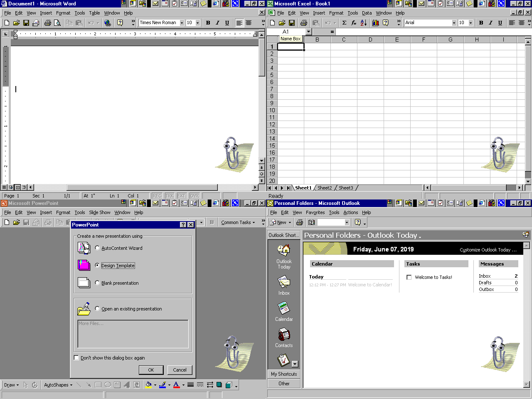Click OK in the PowerPoint dialog
The height and width of the screenshot is (399, 532).
pos(151,369)
